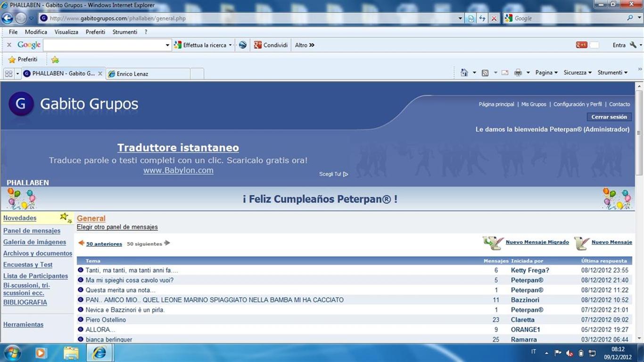Click the Nuevo Mensaje scroll icon
This screenshot has width=644, height=362.
coord(582,243)
